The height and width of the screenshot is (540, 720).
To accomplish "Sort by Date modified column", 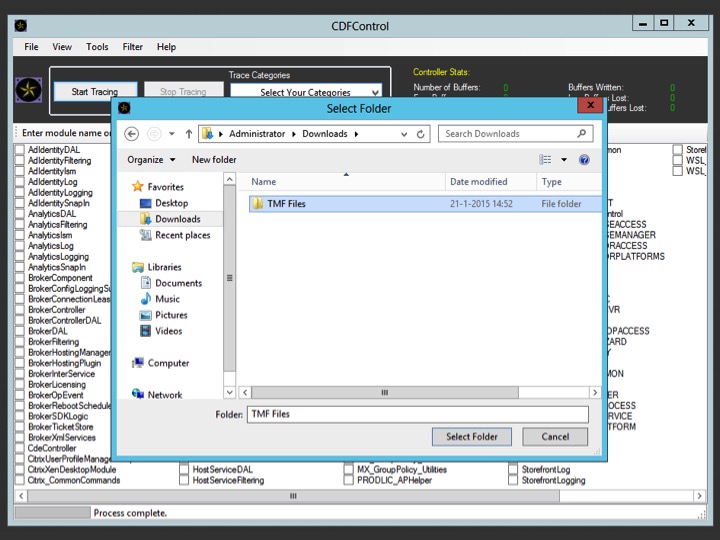I will pos(490,182).
